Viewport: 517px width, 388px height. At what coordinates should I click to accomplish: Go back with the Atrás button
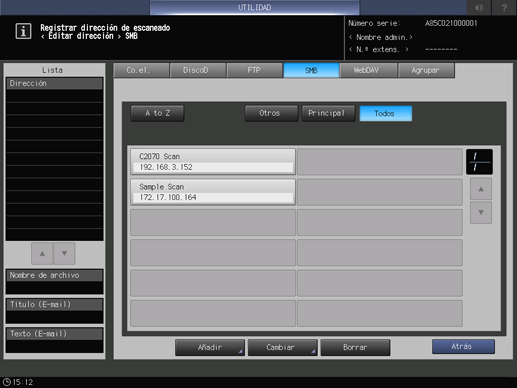point(463,347)
